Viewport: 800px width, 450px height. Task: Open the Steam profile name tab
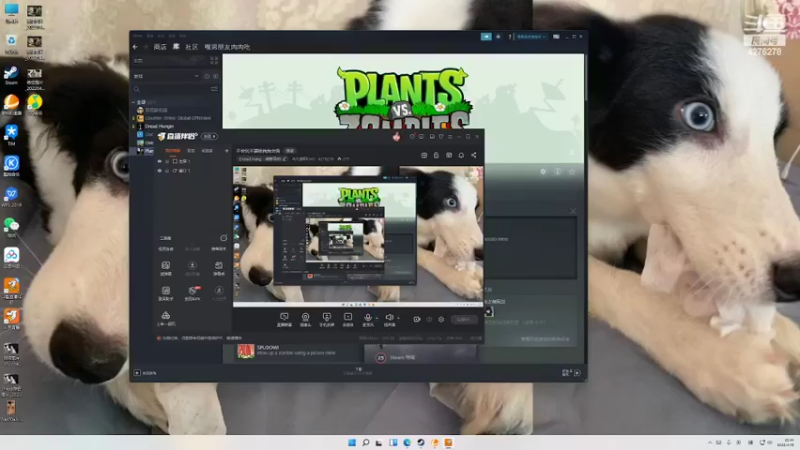(x=227, y=47)
